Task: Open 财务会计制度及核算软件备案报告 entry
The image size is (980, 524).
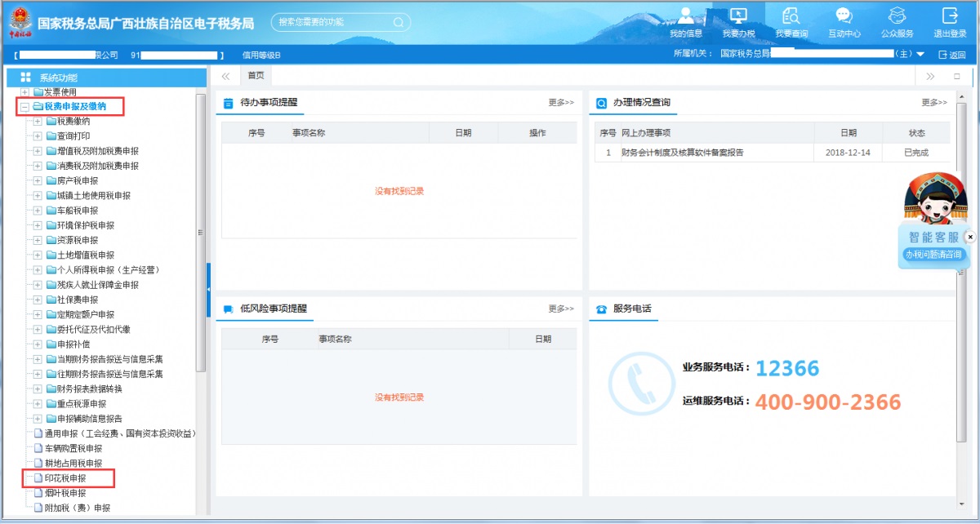Action: pyautogui.click(x=683, y=153)
